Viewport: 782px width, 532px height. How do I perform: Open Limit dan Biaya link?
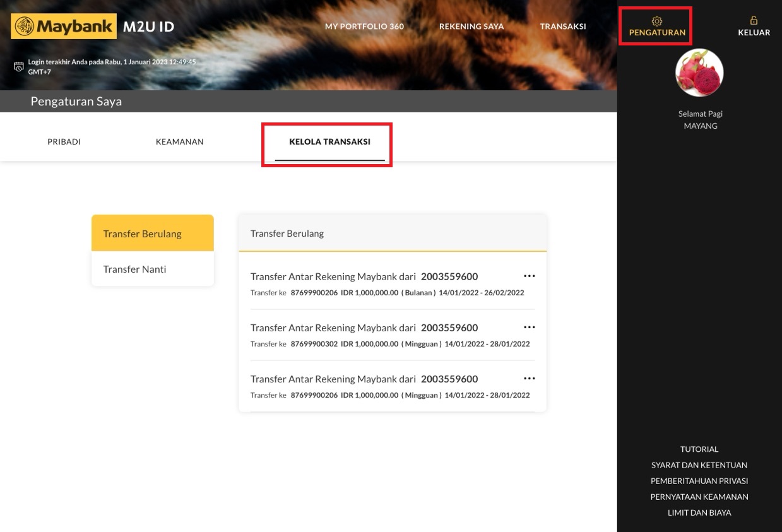699,512
